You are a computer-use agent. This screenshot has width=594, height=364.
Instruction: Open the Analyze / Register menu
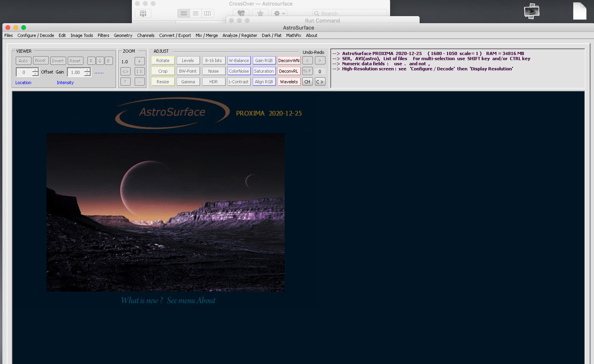240,35
